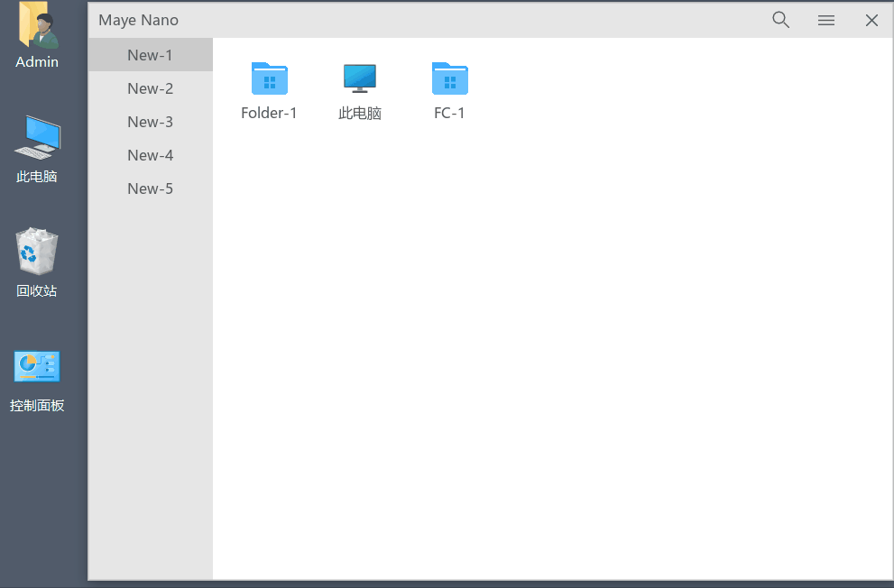The image size is (894, 588).
Task: Click the Folder-1 text label
Action: (269, 114)
